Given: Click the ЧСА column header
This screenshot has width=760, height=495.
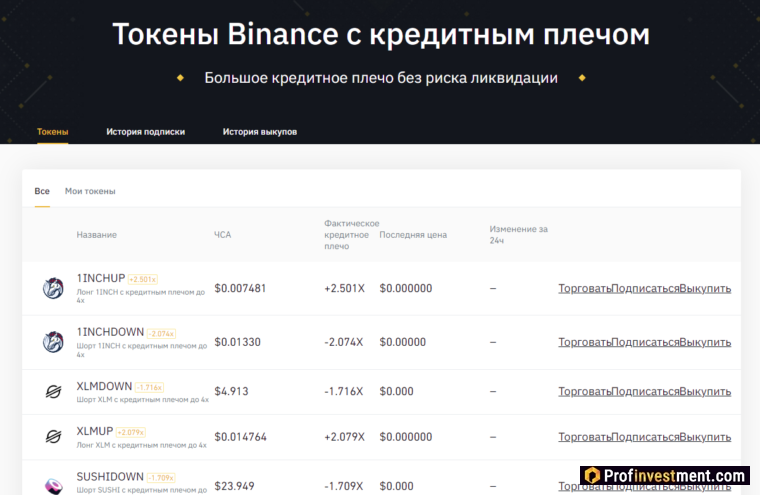Looking at the screenshot, I should pos(222,235).
